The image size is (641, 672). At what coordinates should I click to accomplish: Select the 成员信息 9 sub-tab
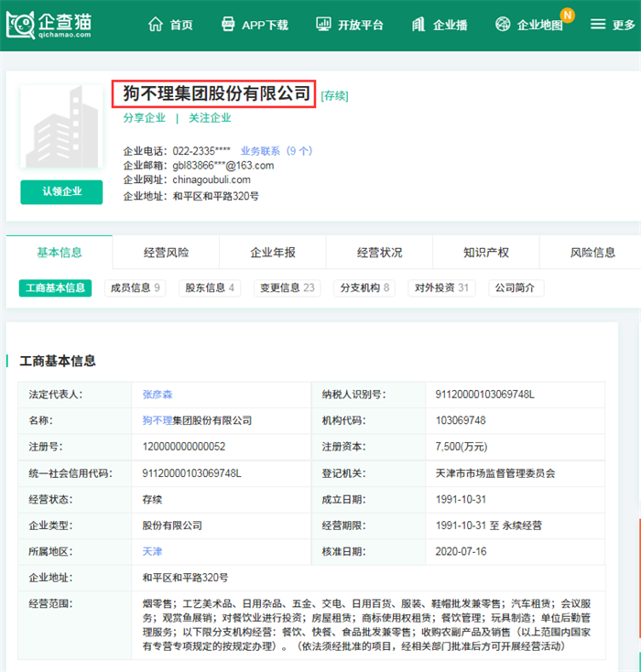(x=135, y=287)
